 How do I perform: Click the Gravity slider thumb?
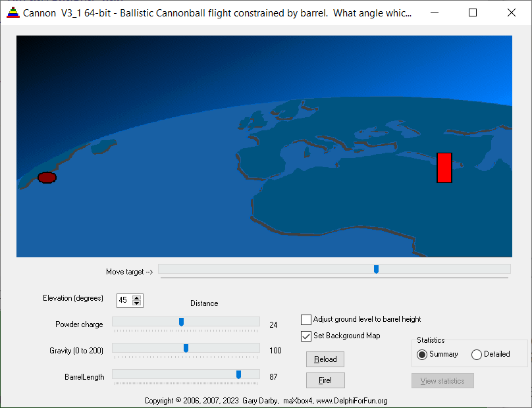(x=186, y=348)
